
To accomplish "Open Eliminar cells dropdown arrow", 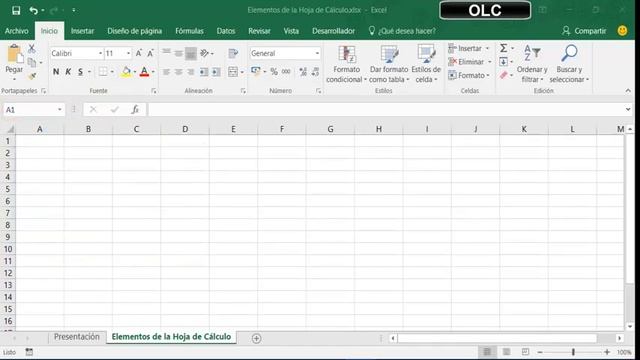I will tap(489, 62).
